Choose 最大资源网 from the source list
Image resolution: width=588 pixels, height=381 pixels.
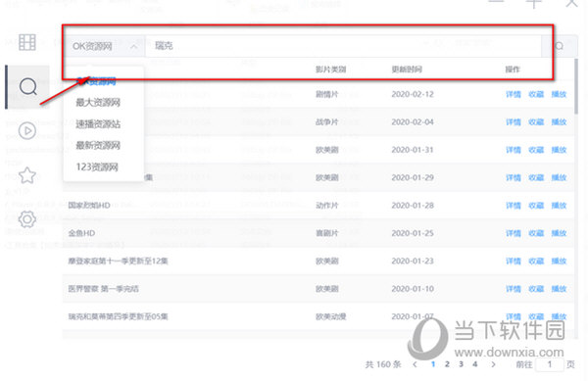coord(98,102)
